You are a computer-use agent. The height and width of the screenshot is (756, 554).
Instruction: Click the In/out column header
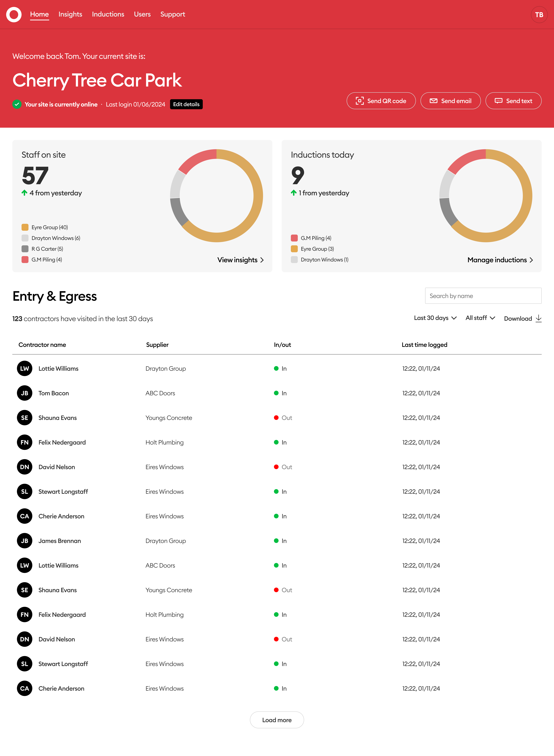pyautogui.click(x=282, y=345)
